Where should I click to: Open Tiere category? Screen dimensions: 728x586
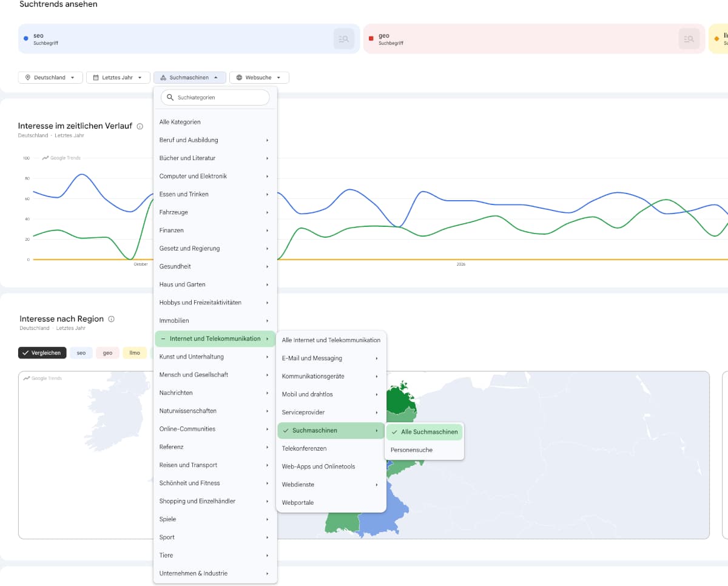pos(215,555)
